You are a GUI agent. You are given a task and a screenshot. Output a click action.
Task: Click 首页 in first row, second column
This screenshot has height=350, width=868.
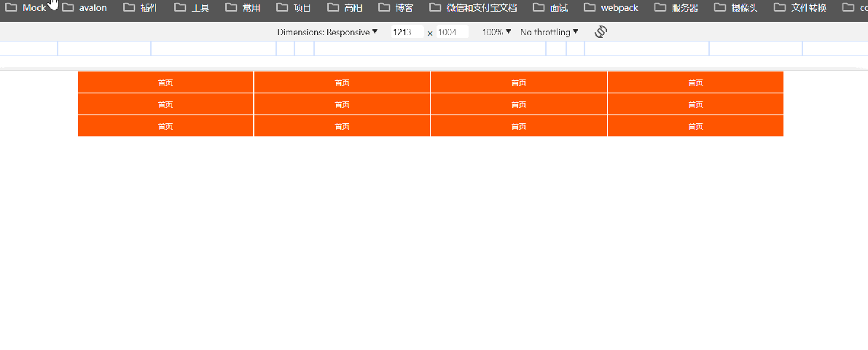point(342,82)
